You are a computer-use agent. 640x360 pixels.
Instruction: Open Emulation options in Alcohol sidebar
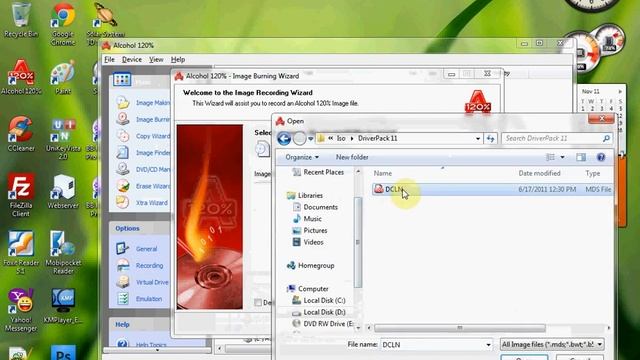[x=140, y=299]
